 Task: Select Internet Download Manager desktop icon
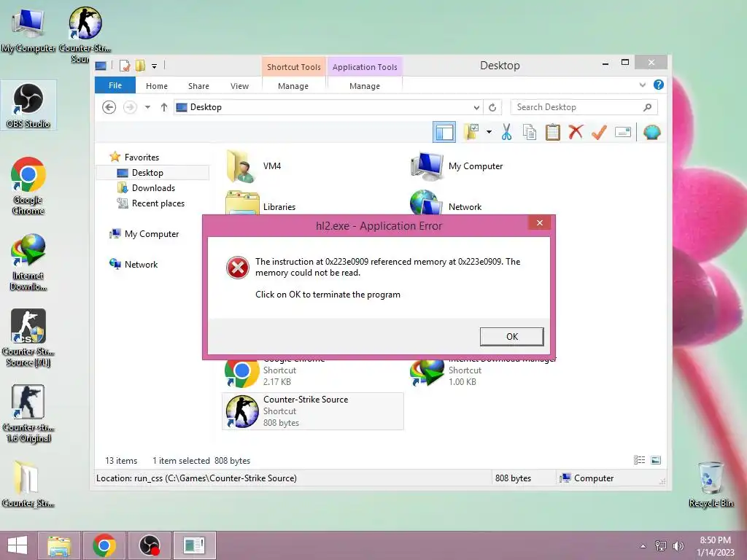click(28, 262)
